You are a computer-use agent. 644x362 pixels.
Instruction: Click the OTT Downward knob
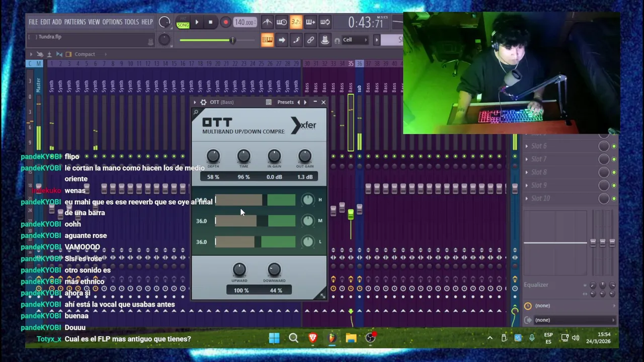(x=274, y=270)
